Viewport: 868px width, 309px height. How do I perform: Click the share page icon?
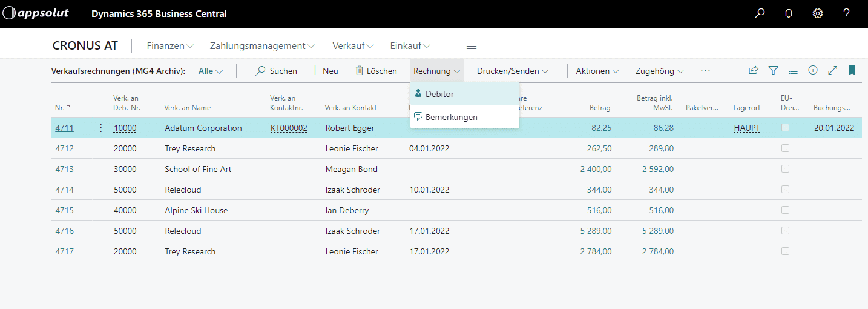[x=754, y=70]
